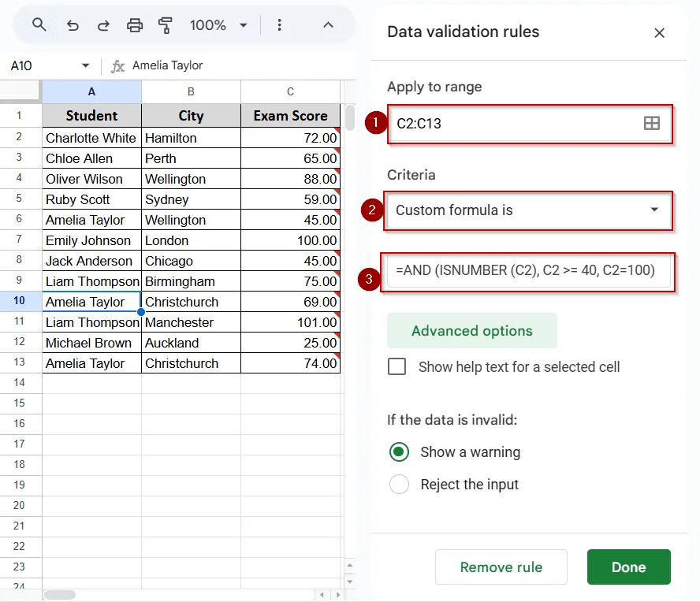Click the Remove rule button

click(x=501, y=567)
